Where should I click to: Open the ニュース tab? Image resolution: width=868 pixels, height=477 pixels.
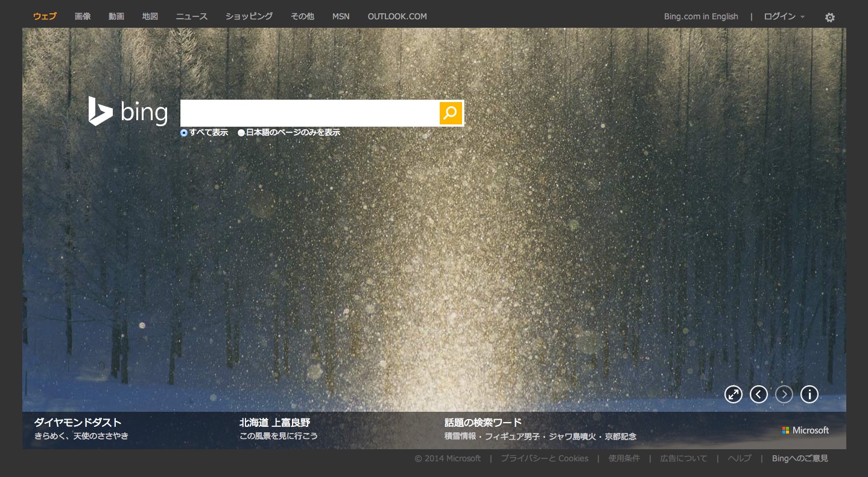tap(191, 17)
